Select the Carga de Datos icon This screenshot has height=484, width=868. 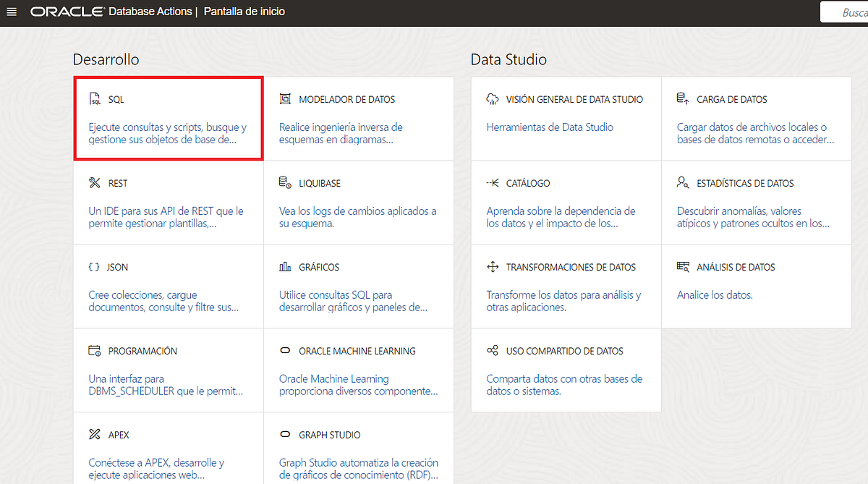pyautogui.click(x=683, y=98)
